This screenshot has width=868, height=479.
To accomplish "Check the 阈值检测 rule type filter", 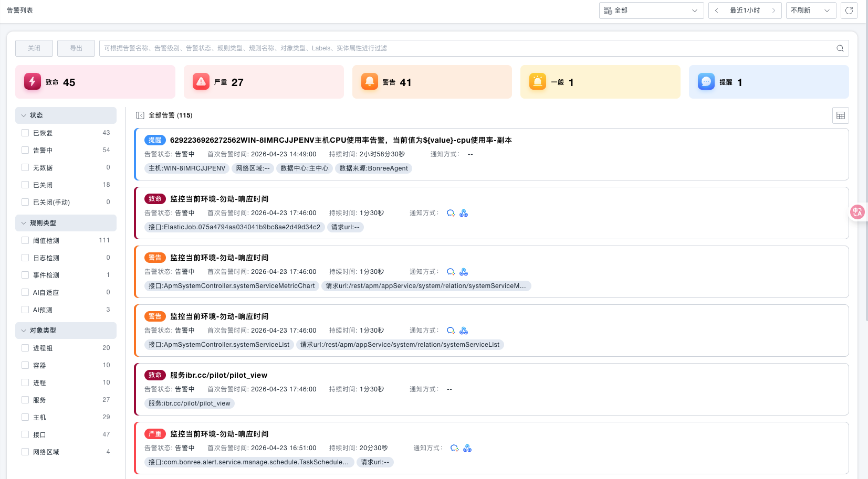I will tap(25, 240).
